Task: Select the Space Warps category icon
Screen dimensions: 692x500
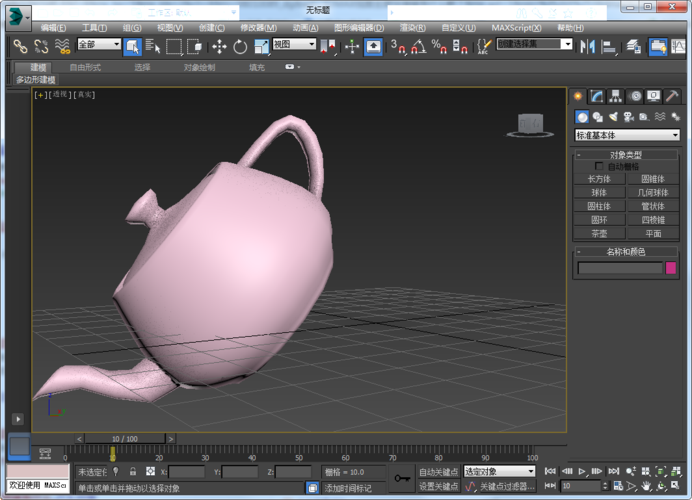Action: (x=660, y=117)
